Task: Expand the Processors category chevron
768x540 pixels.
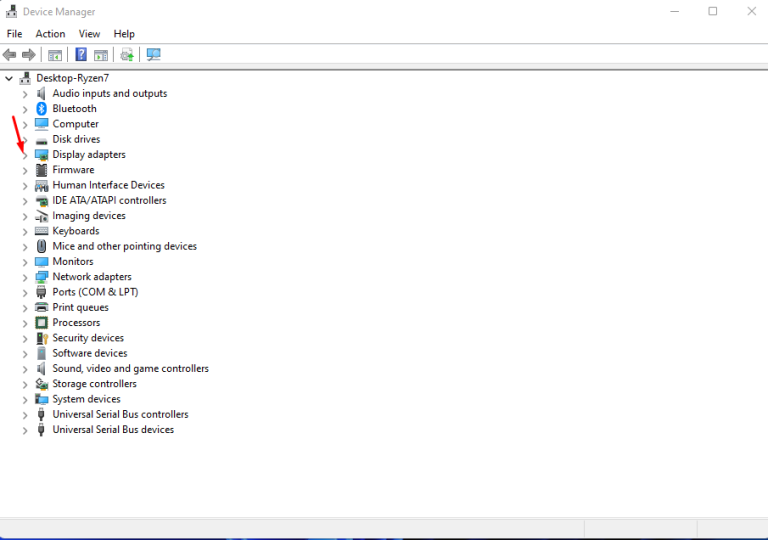Action: 25,323
